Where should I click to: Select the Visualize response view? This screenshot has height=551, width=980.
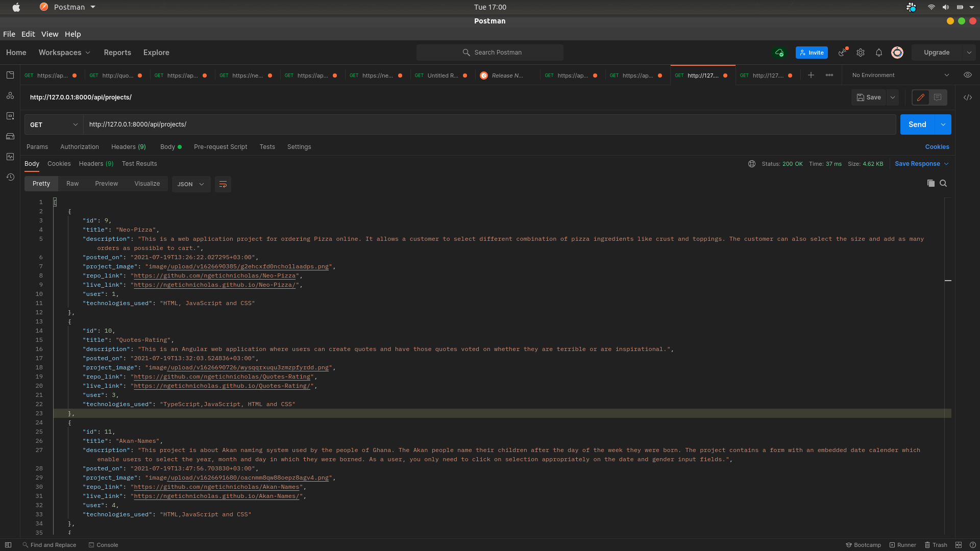coord(147,184)
